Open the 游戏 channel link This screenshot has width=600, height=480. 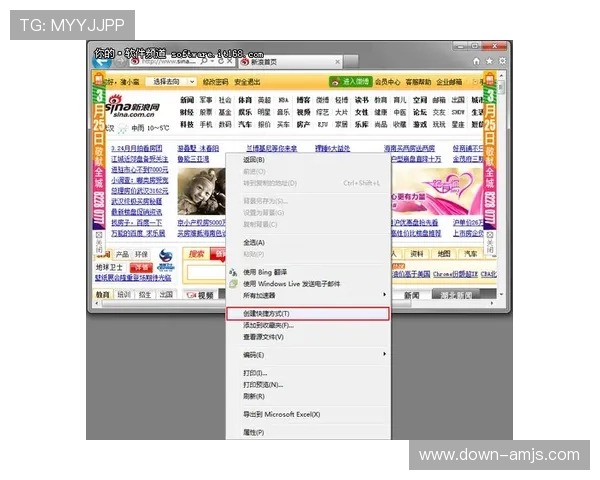pyautogui.click(x=420, y=125)
